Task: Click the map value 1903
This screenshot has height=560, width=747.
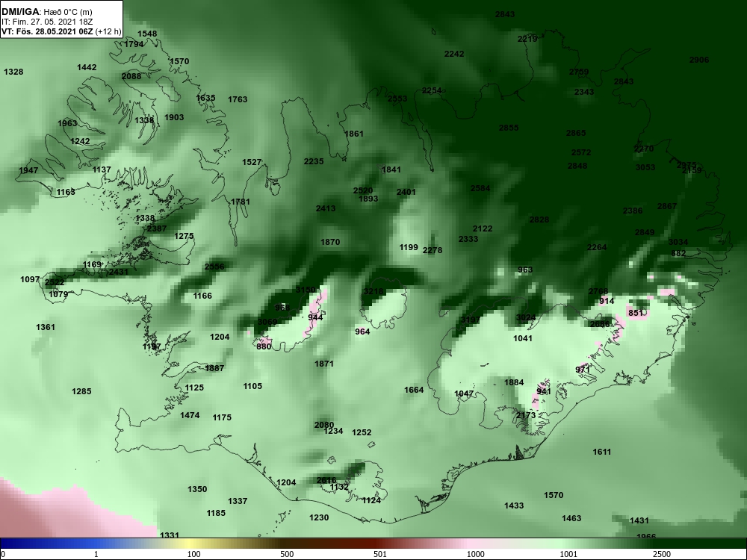Action: point(174,118)
